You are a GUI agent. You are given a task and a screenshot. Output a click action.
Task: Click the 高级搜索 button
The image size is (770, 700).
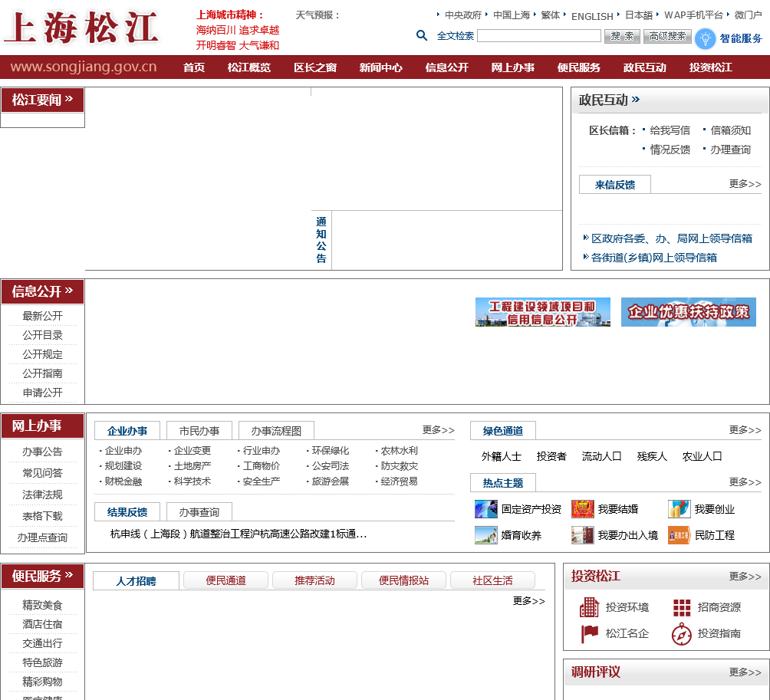click(667, 36)
